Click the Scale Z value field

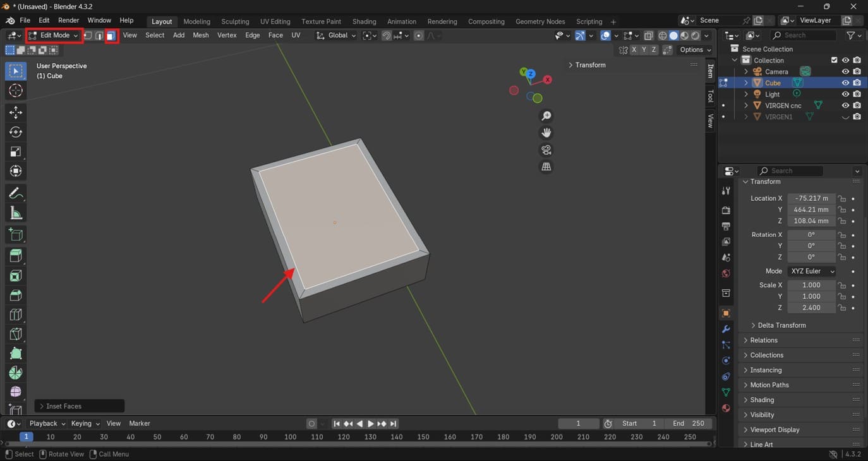coord(812,308)
